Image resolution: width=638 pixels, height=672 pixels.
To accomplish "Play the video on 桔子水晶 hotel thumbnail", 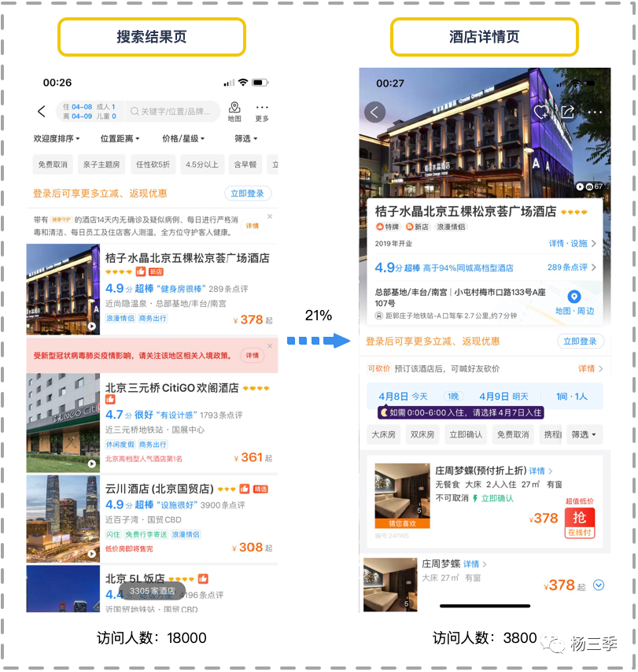I will (92, 326).
